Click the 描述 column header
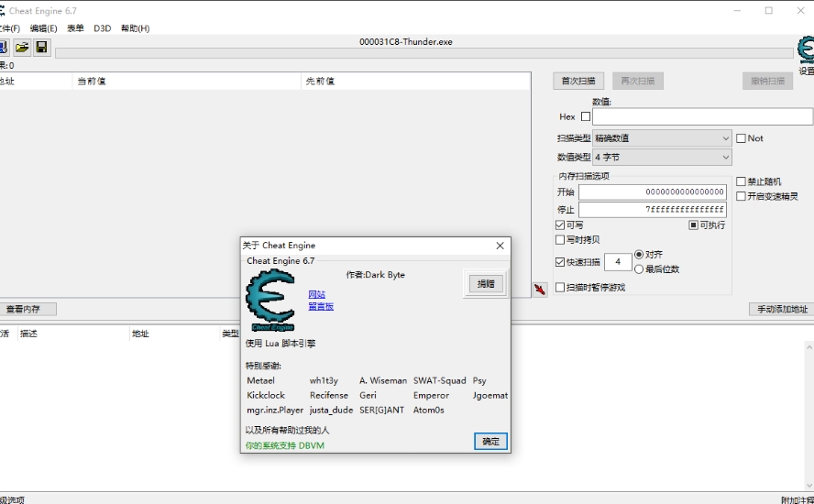 [x=73, y=334]
